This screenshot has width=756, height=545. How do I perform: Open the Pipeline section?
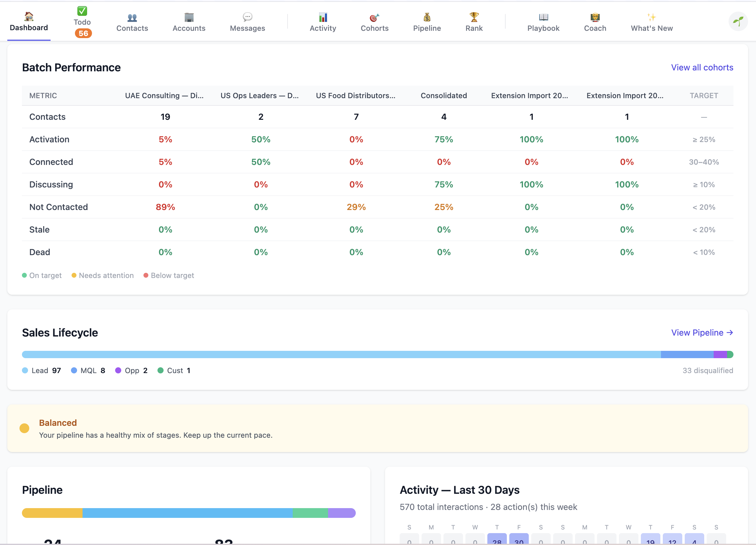pyautogui.click(x=427, y=22)
